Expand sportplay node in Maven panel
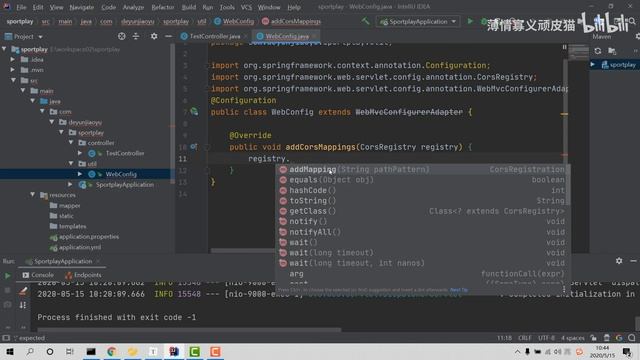This screenshot has height=360, width=640. click(x=593, y=64)
